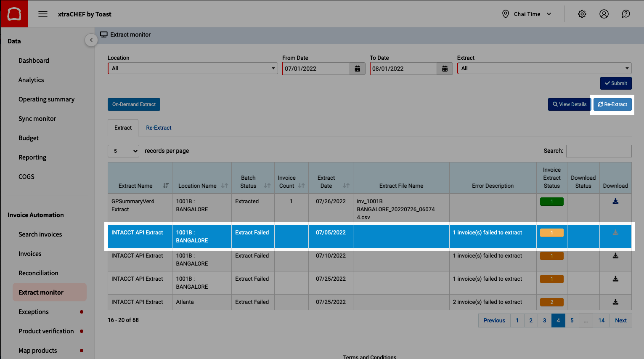Go to Sync monitor in the sidebar

point(37,119)
